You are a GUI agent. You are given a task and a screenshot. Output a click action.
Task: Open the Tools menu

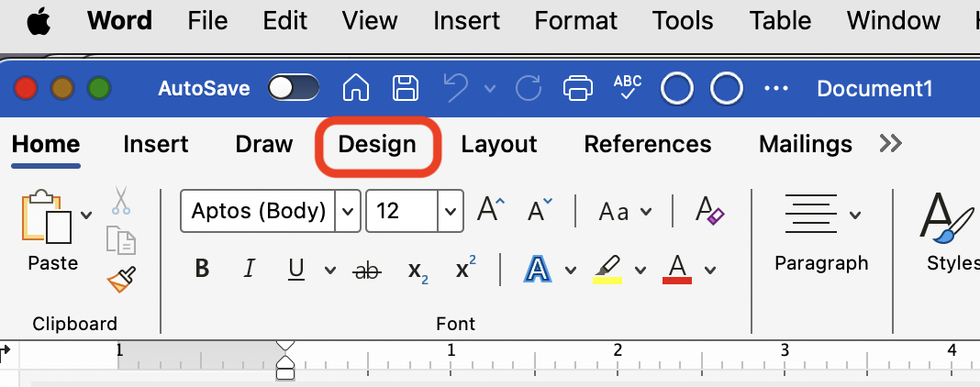tap(683, 21)
